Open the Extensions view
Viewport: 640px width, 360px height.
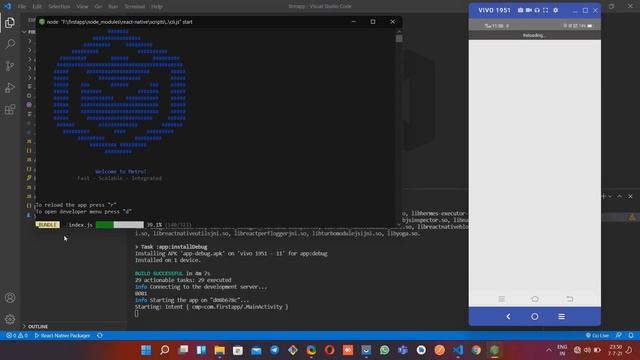pyautogui.click(x=10, y=109)
